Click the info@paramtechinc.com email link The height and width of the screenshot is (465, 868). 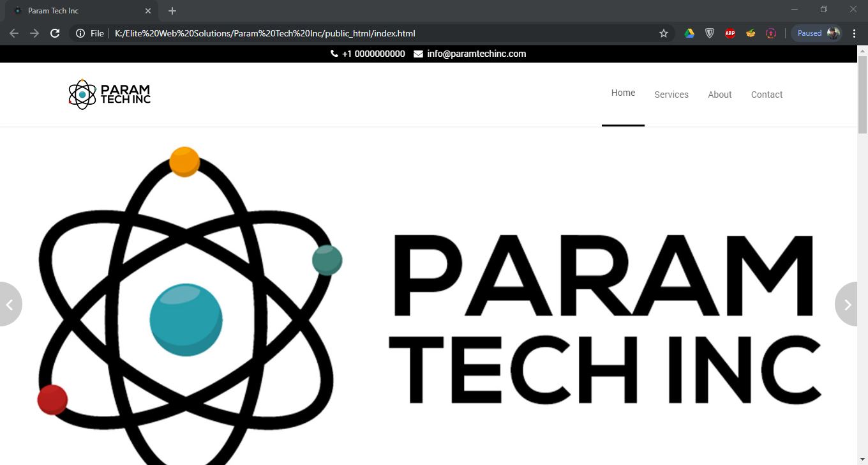click(477, 54)
